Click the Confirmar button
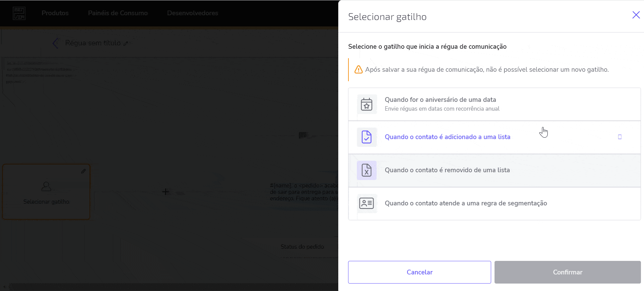Image resolution: width=644 pixels, height=291 pixels. [x=567, y=272]
